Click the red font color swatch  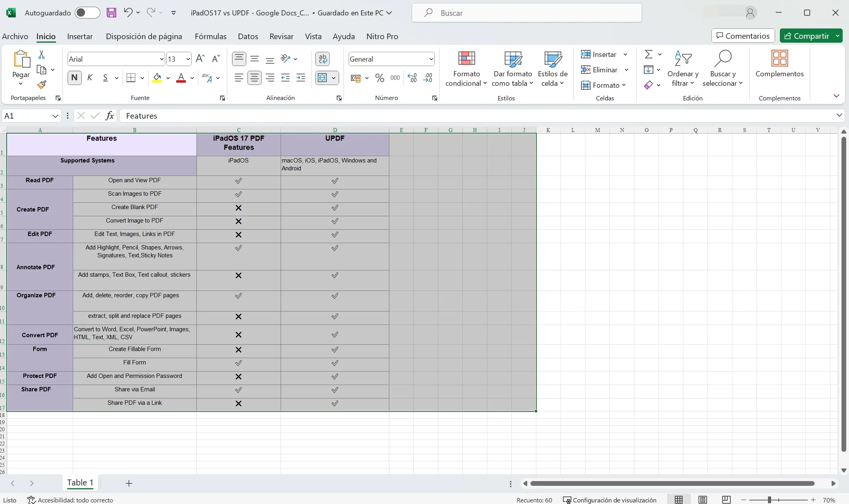click(181, 78)
